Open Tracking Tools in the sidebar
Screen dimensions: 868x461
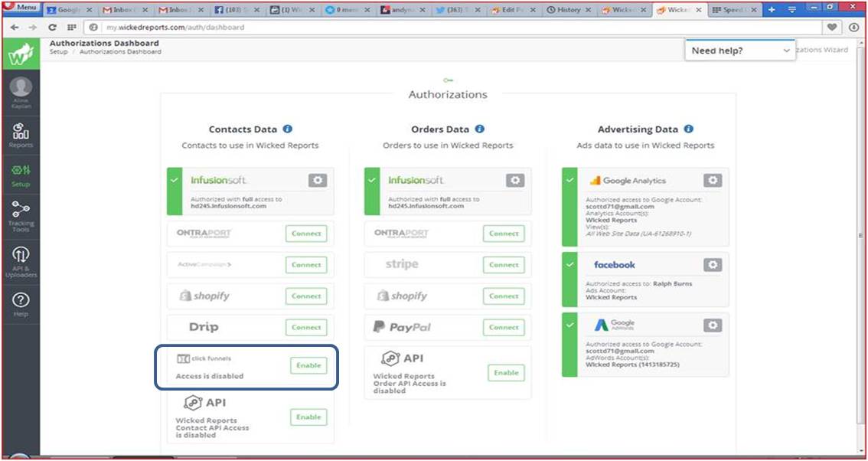[x=21, y=217]
